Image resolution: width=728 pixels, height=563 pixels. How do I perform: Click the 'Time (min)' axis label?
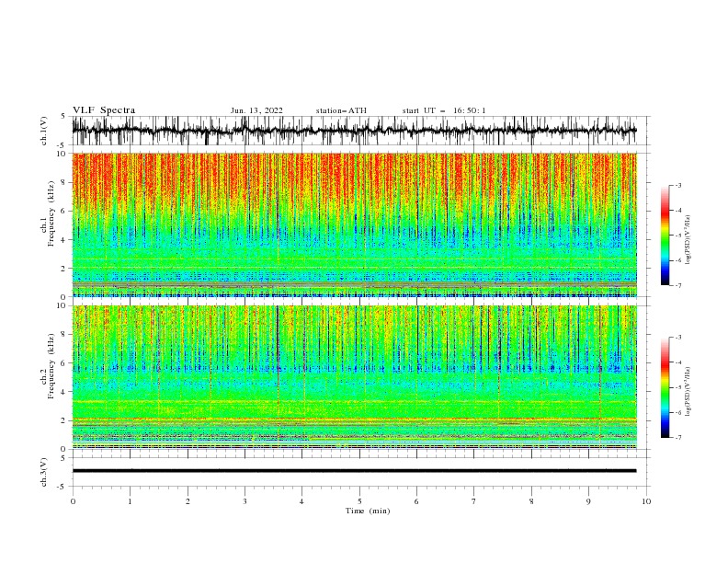point(368,511)
